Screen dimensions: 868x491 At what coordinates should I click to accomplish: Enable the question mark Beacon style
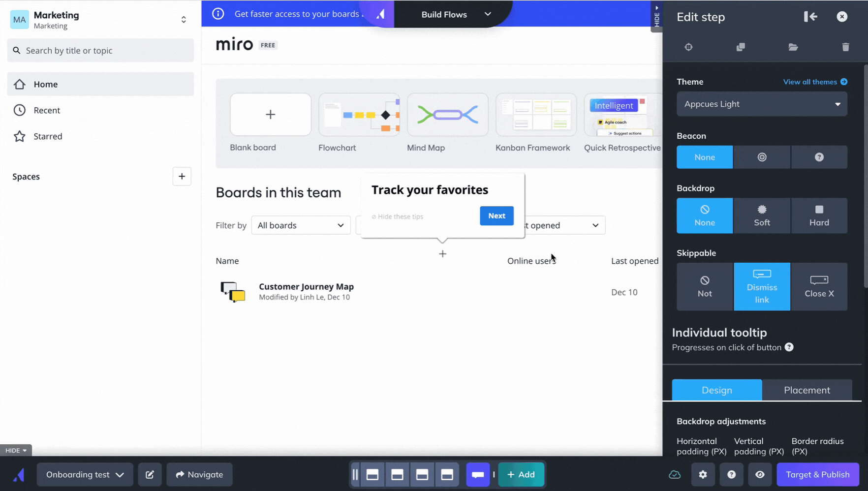(819, 157)
